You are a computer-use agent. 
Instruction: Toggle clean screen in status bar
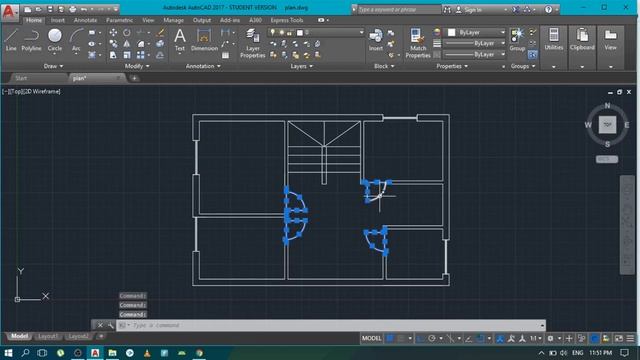click(619, 338)
